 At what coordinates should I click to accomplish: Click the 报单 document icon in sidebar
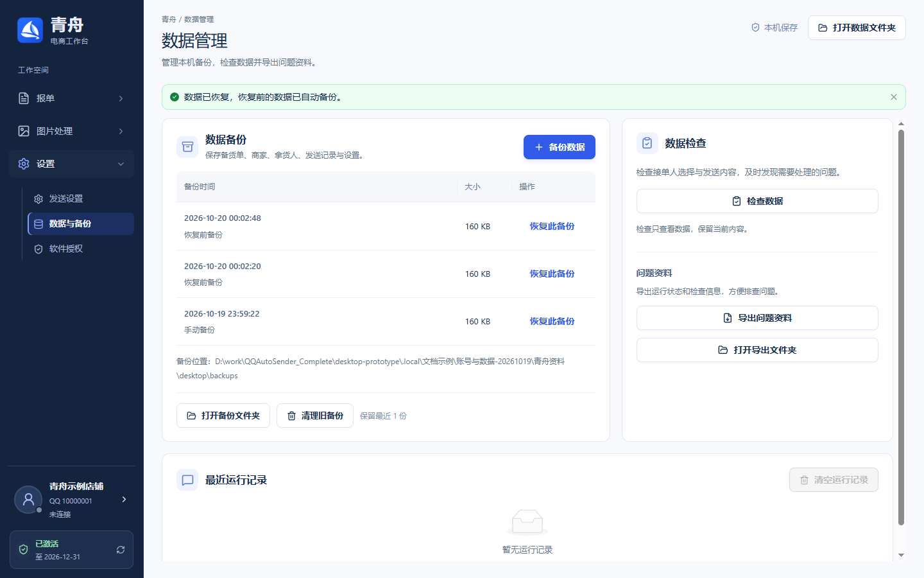(x=24, y=98)
